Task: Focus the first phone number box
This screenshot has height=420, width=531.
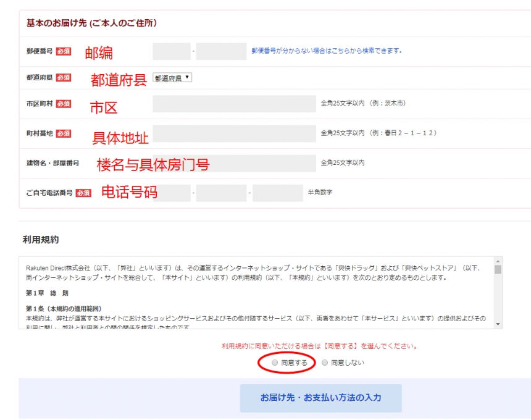Action: coord(172,193)
